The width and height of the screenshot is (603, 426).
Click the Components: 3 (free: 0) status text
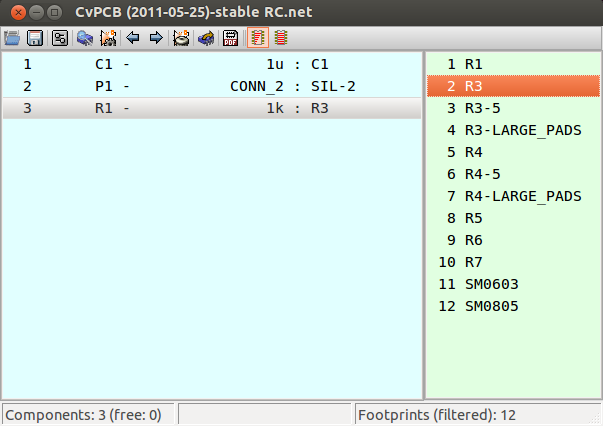point(83,415)
